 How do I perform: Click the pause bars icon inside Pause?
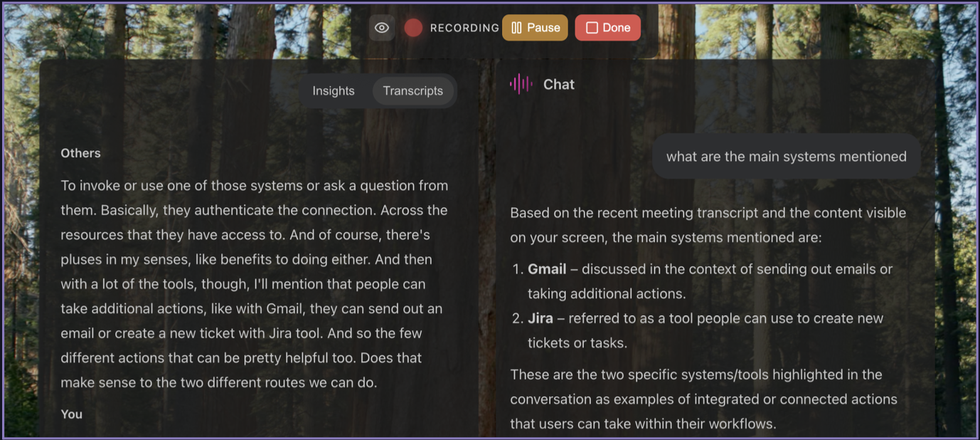(517, 28)
